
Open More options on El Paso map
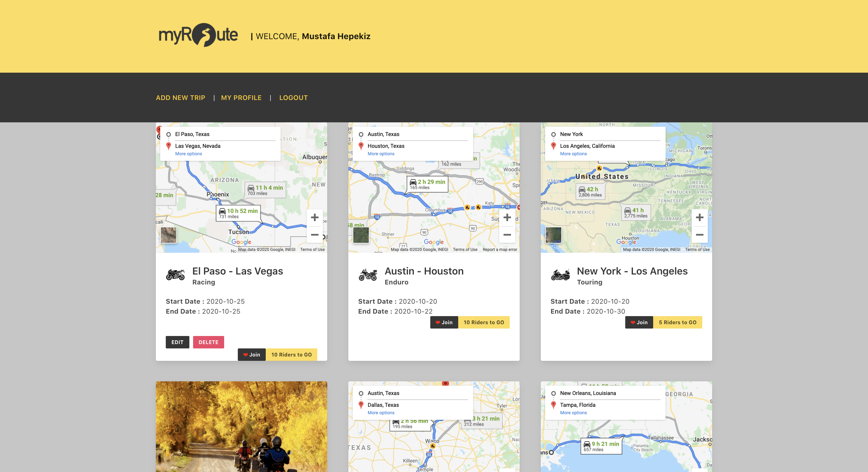point(188,154)
